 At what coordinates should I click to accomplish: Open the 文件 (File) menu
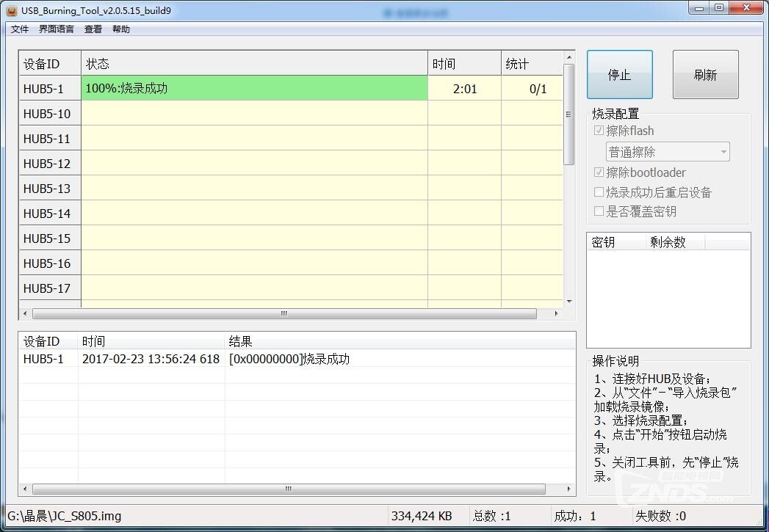pyautogui.click(x=19, y=29)
